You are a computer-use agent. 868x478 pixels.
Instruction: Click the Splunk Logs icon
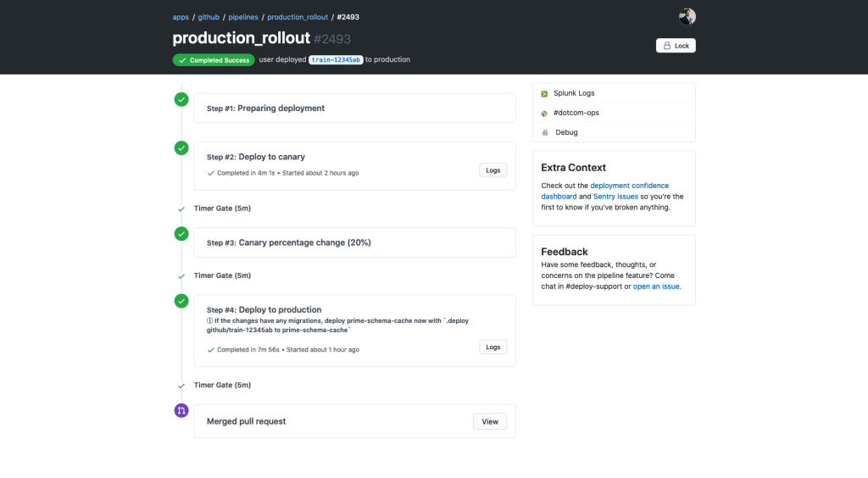point(544,93)
